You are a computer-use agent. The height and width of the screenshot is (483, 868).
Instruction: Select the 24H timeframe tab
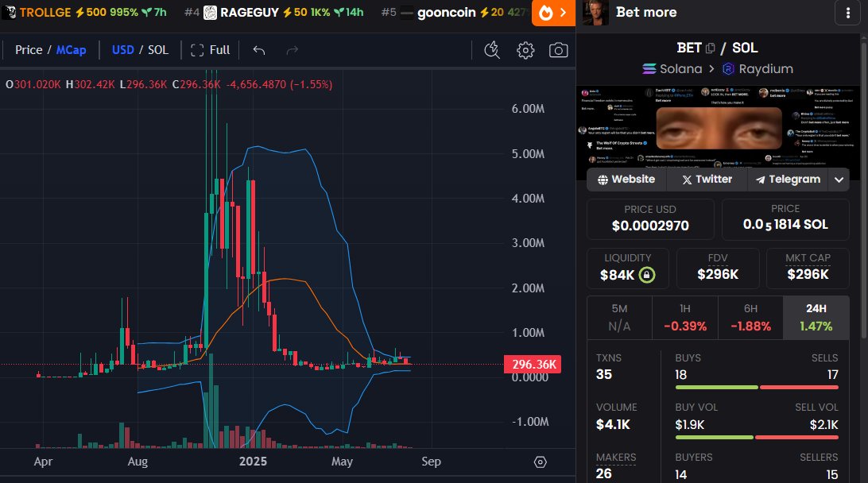point(816,318)
